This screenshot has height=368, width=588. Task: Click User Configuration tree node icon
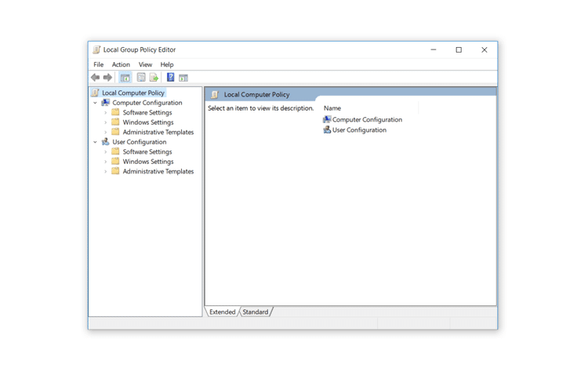[x=106, y=142]
